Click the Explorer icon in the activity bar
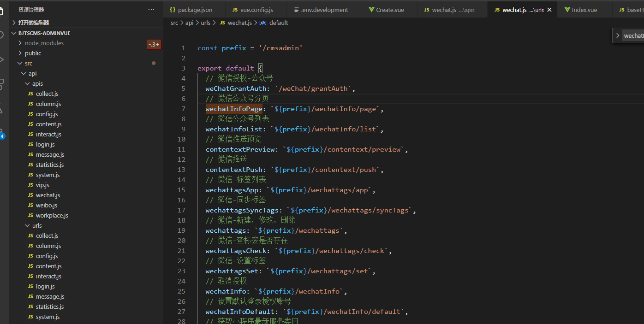This screenshot has width=644, height=324. click(x=2, y=10)
